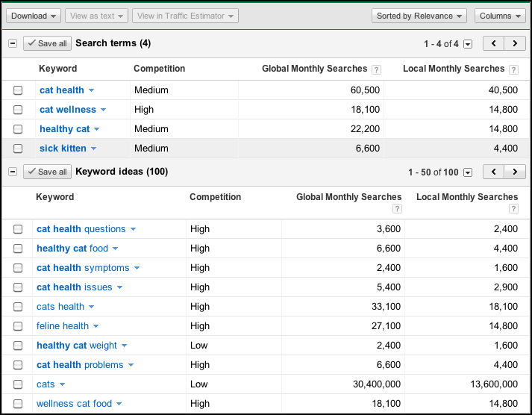
Task: Expand arrow next to cat health questions
Action: coord(133,229)
